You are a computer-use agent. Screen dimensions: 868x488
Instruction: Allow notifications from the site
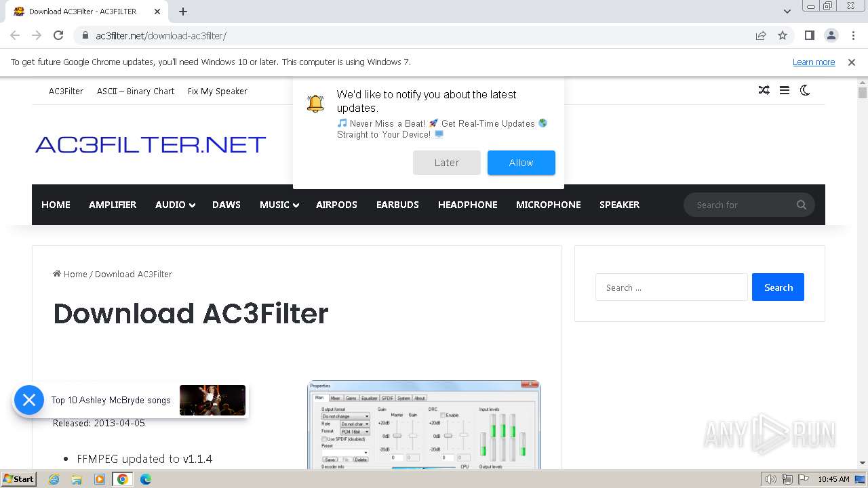click(x=521, y=163)
